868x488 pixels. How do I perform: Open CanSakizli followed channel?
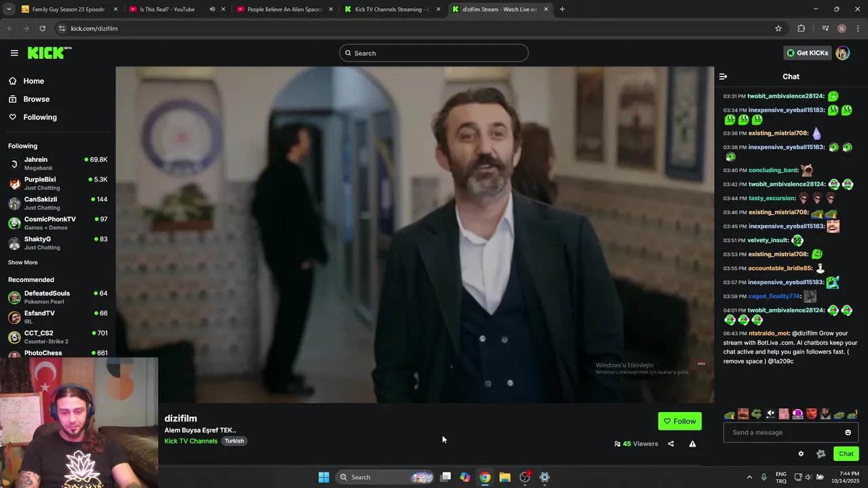pyautogui.click(x=58, y=203)
